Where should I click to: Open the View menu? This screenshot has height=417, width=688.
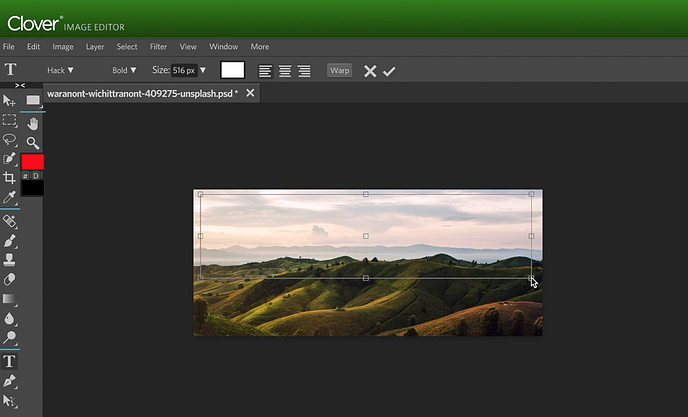(x=188, y=47)
